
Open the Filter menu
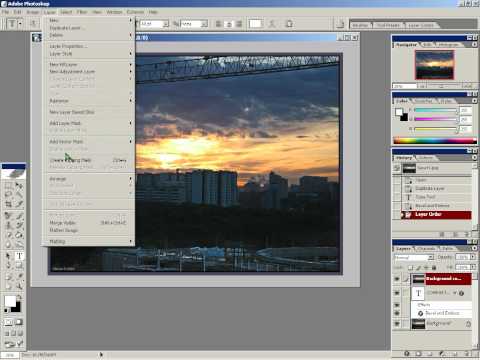tap(82, 12)
